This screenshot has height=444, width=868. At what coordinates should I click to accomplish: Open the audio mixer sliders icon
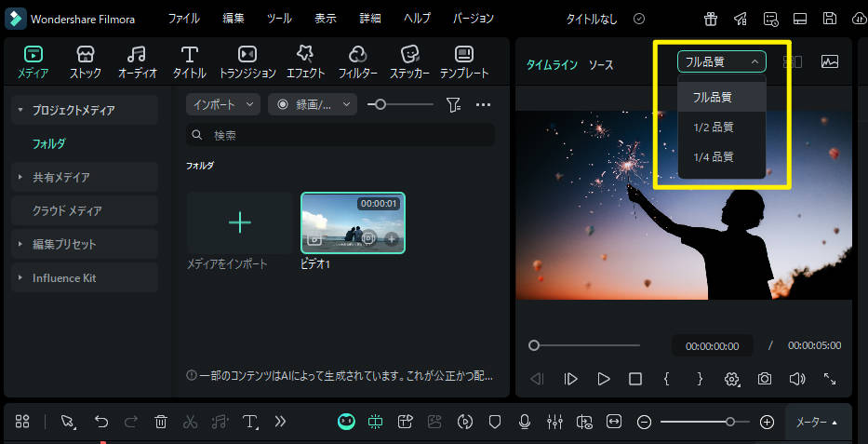(554, 422)
